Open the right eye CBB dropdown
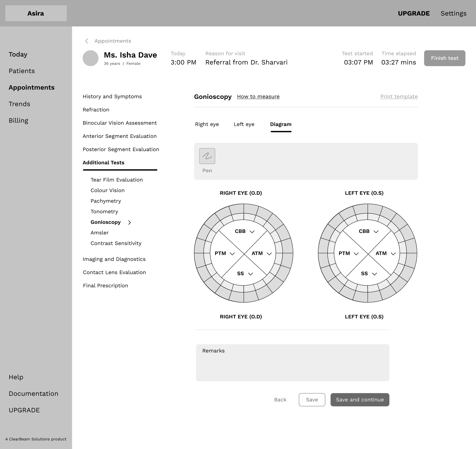The width and height of the screenshot is (476, 449). point(252,232)
